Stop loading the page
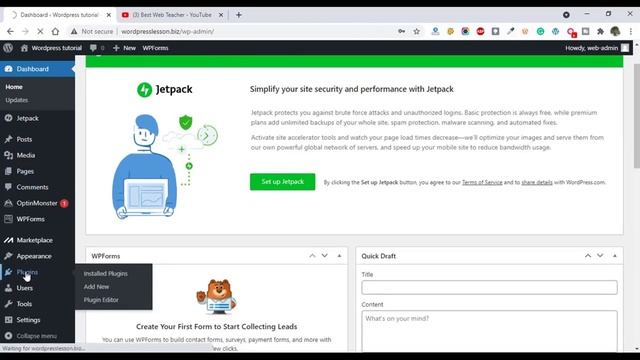 [40, 31]
